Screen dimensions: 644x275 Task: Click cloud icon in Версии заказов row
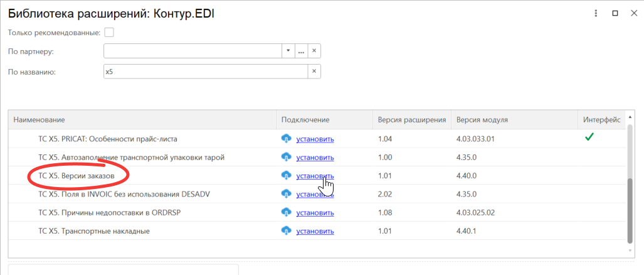click(286, 176)
